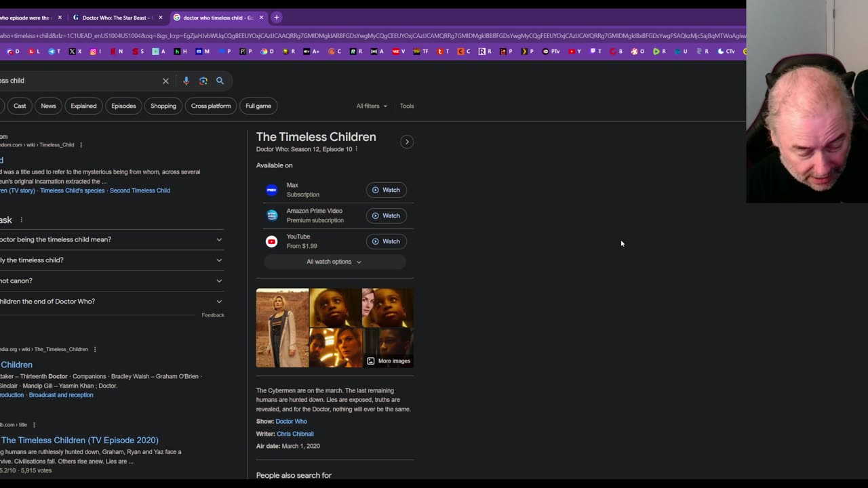Open the three-dot menu beside Season 12, Episode 10
This screenshot has width=868, height=488.
click(356, 149)
